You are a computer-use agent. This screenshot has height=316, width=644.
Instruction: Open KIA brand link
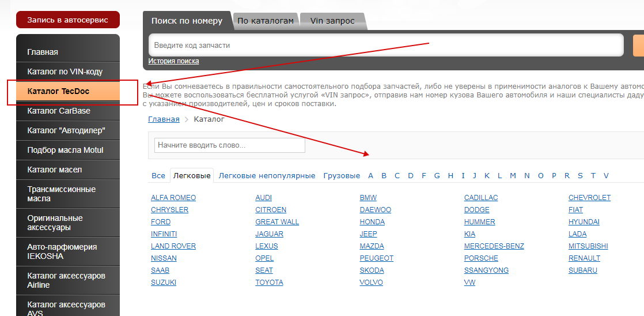[470, 234]
